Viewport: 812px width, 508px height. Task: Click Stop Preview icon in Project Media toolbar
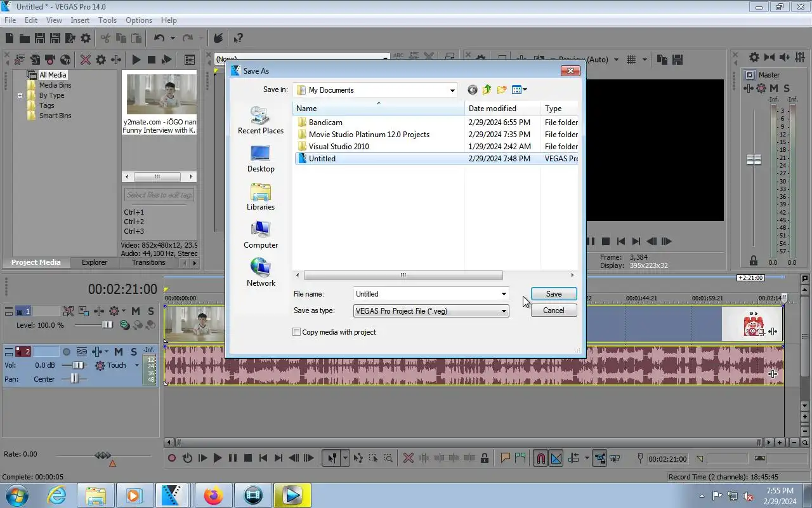click(x=151, y=60)
